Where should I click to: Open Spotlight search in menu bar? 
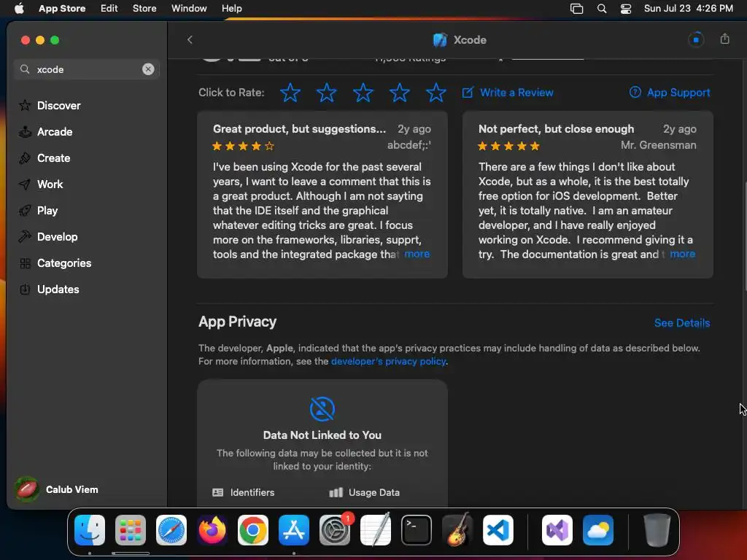[x=602, y=9]
